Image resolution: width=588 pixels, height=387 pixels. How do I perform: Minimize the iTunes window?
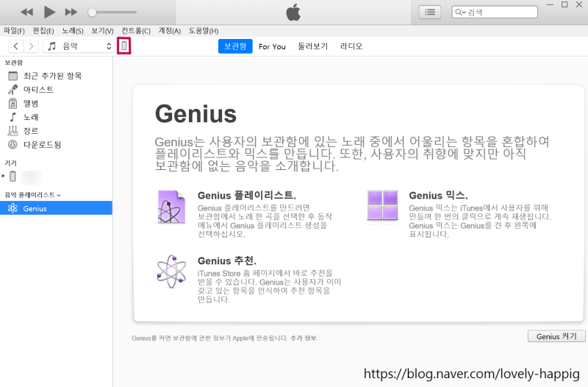pos(550,5)
